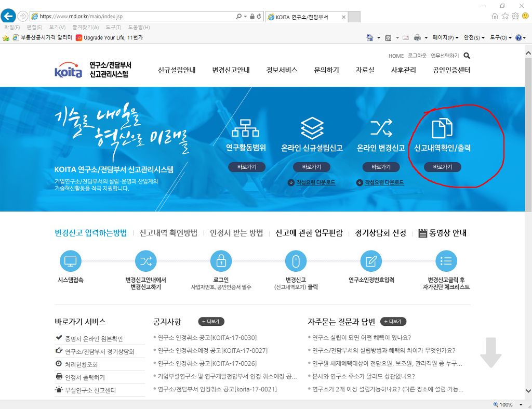Open 편집(E) menu
The image size is (532, 409).
(34, 27)
